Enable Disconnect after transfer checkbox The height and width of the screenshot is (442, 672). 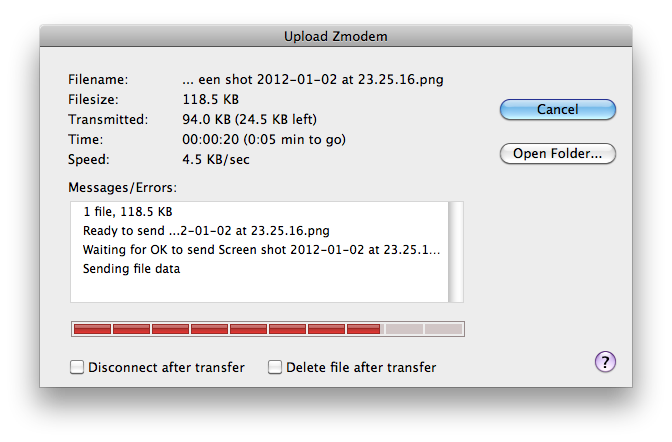(77, 367)
